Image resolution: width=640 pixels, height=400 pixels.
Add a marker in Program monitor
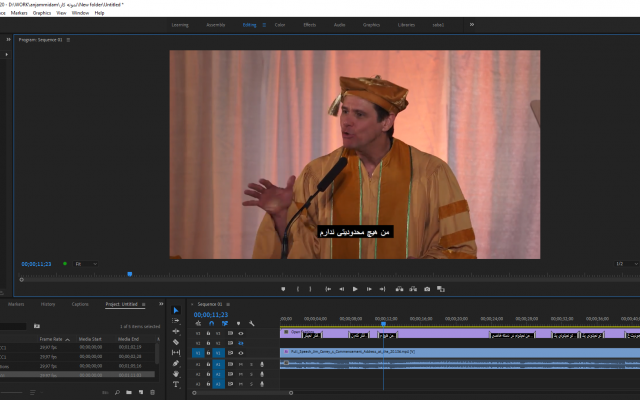pos(283,289)
